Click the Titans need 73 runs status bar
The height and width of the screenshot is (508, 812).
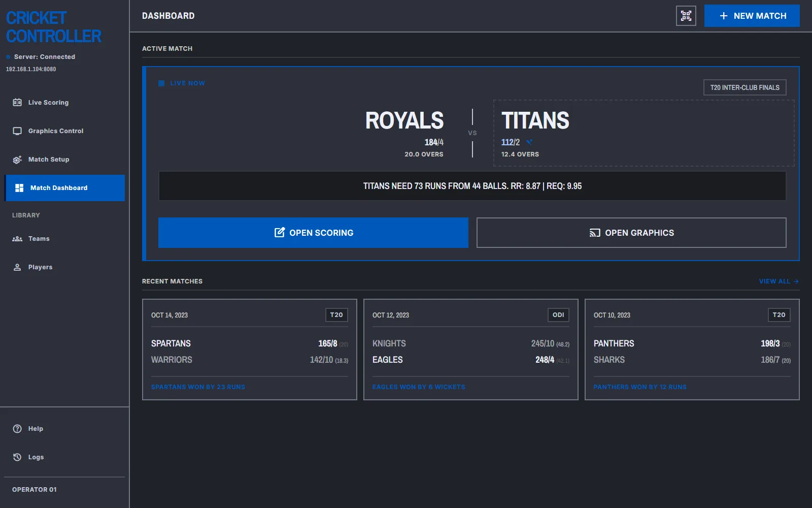[x=472, y=186]
